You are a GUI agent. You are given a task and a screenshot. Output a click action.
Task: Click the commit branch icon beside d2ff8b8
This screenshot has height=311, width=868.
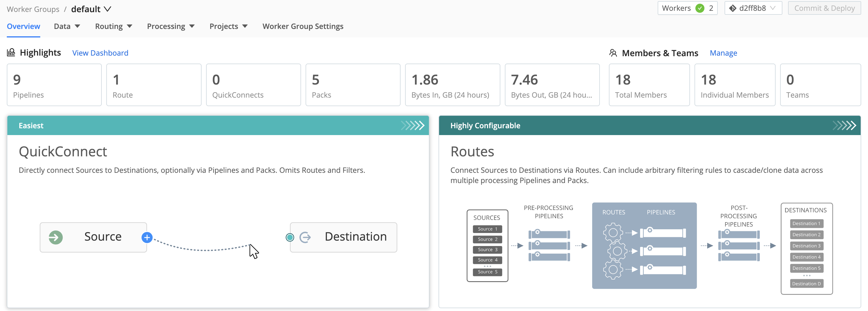[732, 8]
